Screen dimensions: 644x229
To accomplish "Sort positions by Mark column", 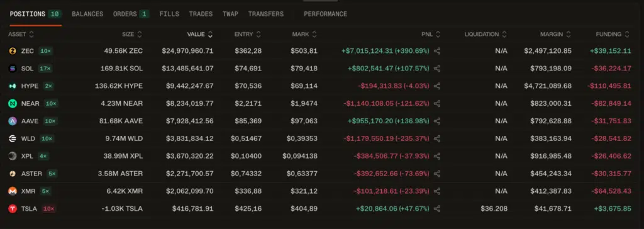I will tap(304, 35).
